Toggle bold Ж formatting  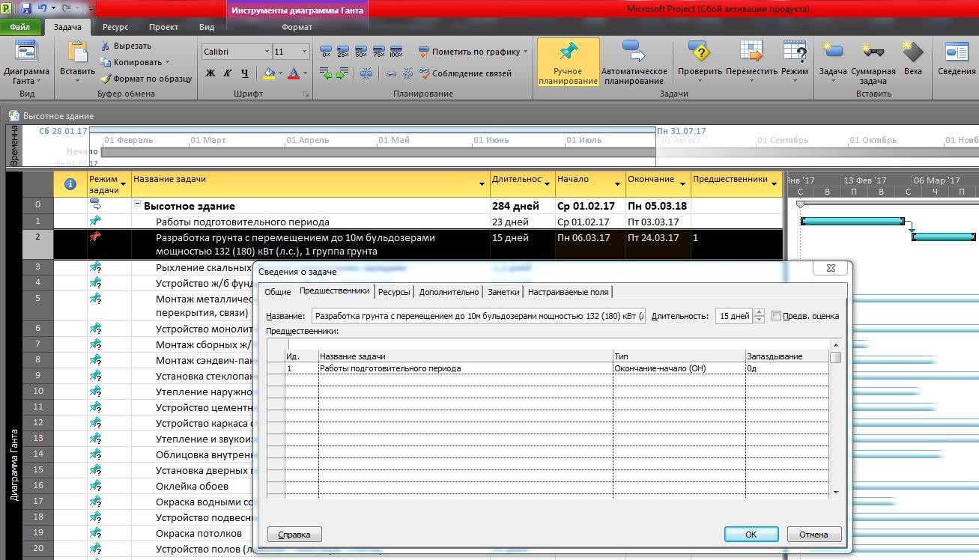tap(210, 73)
